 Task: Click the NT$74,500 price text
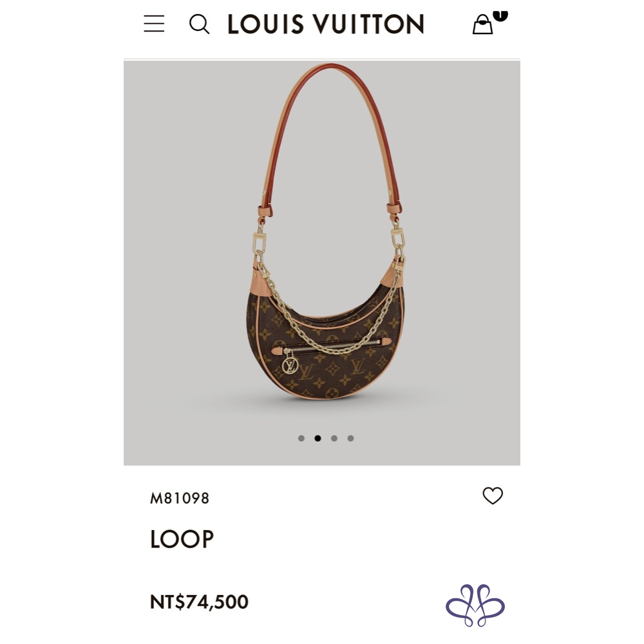pos(199,602)
